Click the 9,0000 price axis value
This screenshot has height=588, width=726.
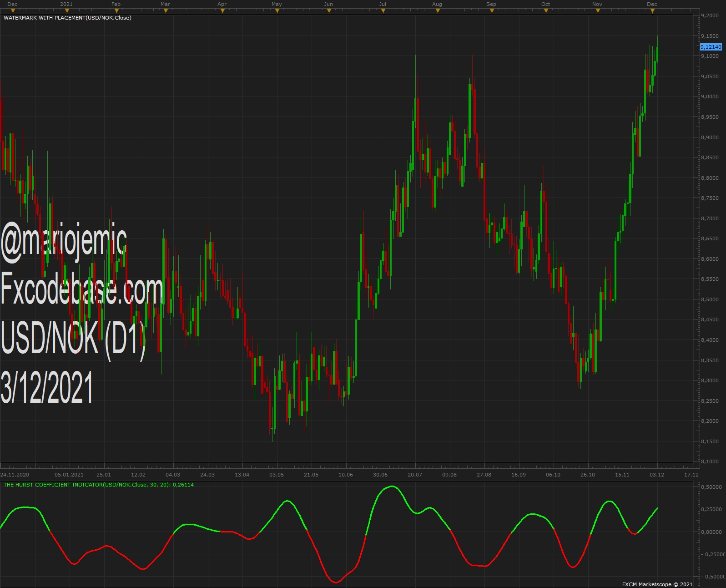coord(710,96)
